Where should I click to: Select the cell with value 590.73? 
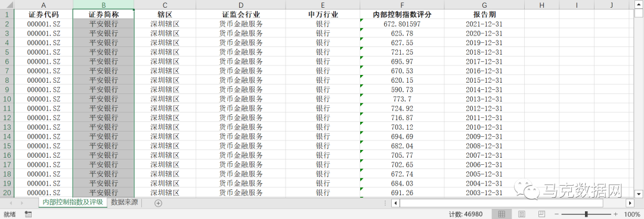402,89
